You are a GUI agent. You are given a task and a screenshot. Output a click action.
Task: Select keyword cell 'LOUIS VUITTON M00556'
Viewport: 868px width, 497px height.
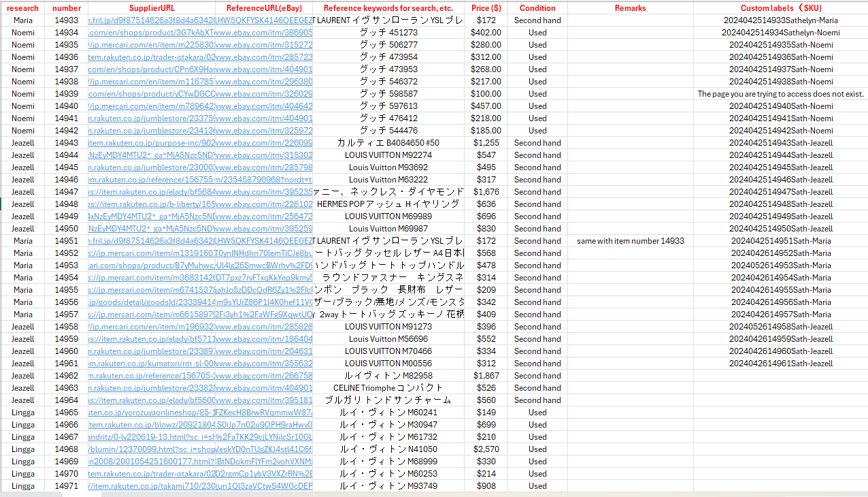(388, 364)
